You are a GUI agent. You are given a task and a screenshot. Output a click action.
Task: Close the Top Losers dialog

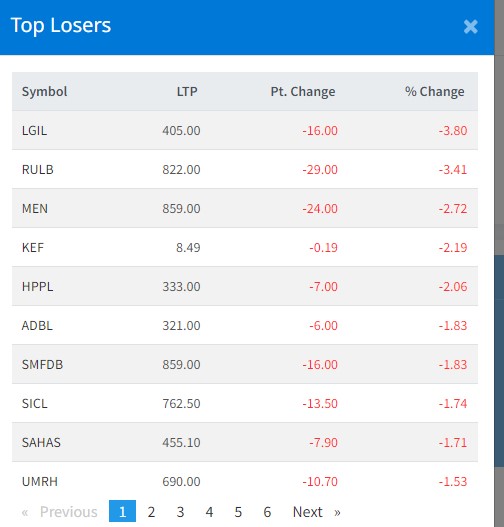coord(470,27)
